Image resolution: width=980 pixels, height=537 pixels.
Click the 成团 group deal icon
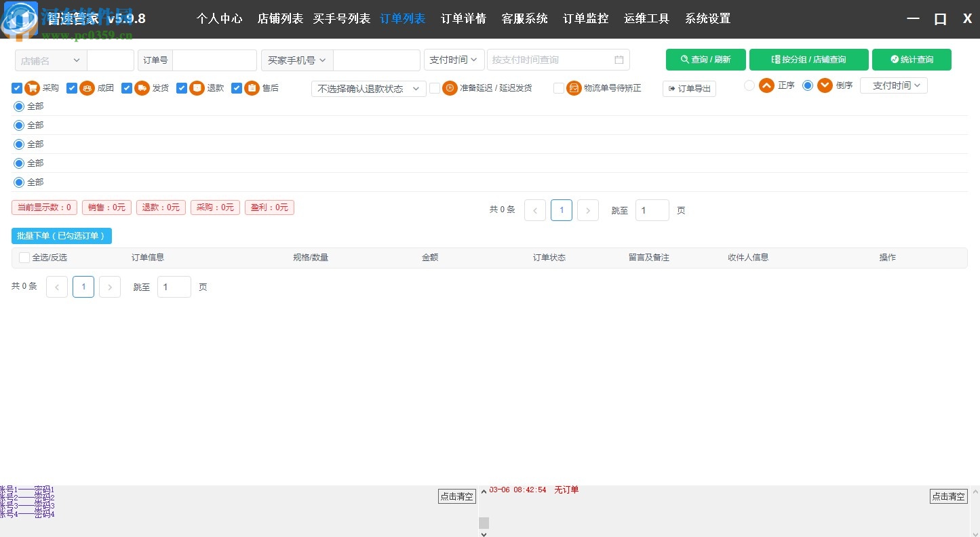(x=85, y=87)
